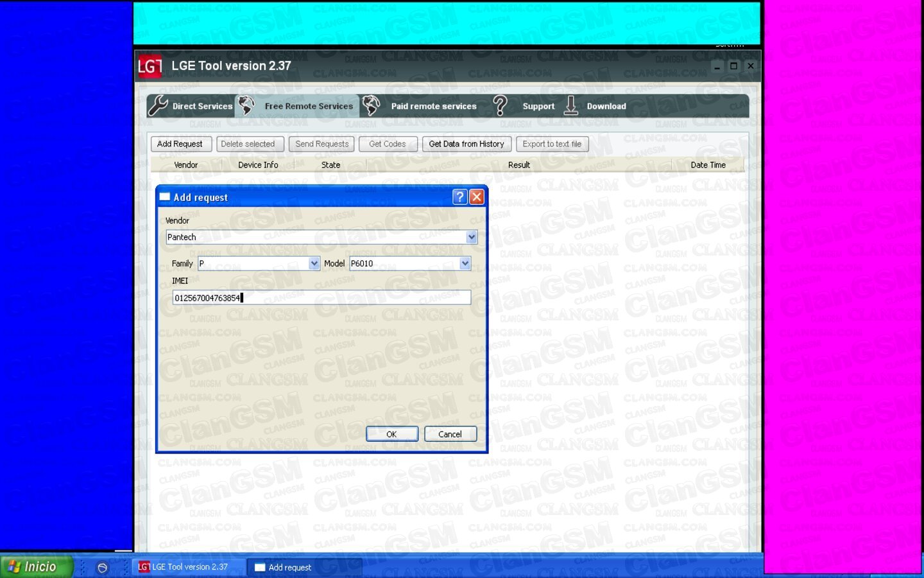Click Get Data from History button

click(x=466, y=144)
